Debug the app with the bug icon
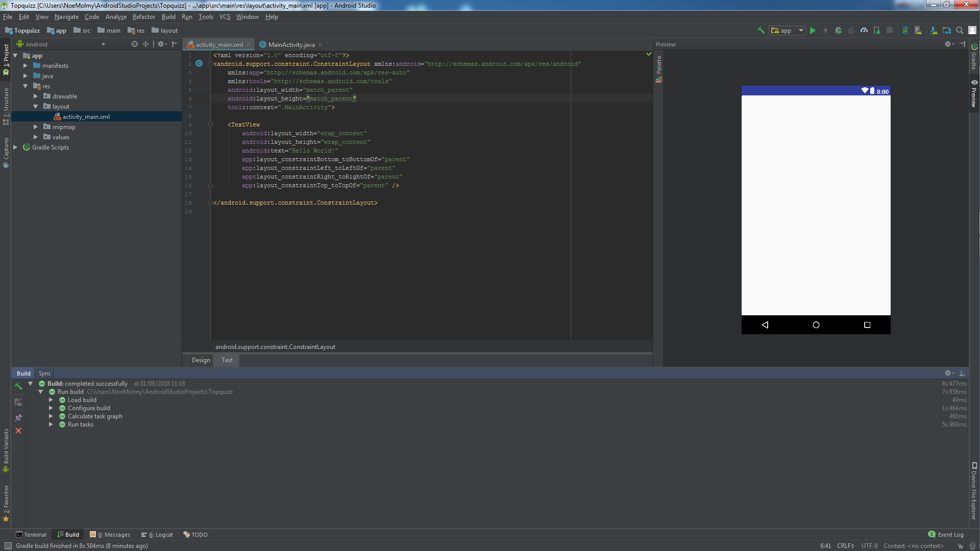The image size is (980, 551). (838, 31)
